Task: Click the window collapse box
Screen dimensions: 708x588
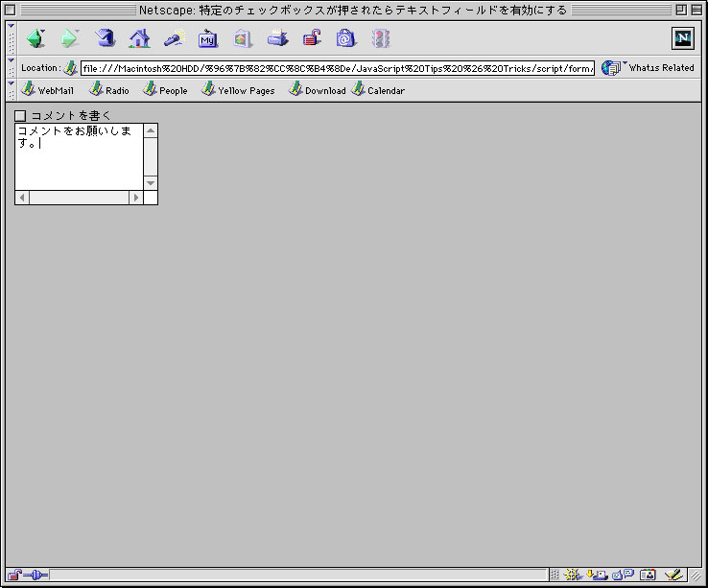Action: pos(696,10)
